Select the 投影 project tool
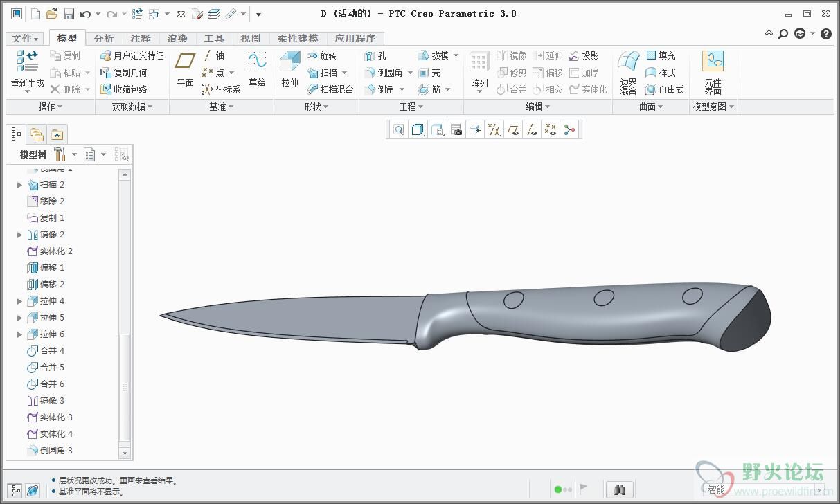Screen dimensions: 840x504 coord(584,55)
